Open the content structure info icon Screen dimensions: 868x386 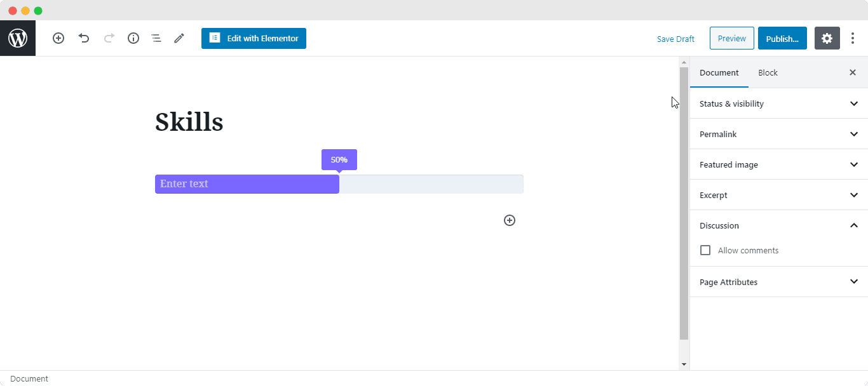tap(133, 38)
